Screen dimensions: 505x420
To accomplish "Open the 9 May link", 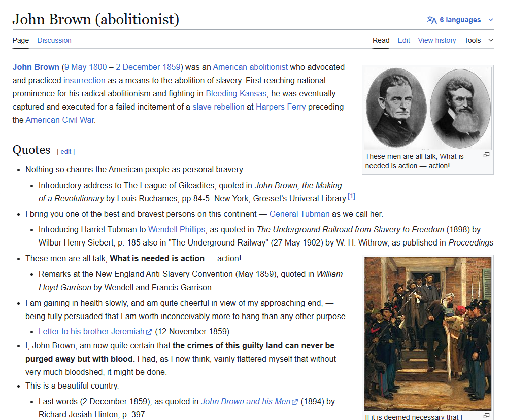I will (x=76, y=67).
